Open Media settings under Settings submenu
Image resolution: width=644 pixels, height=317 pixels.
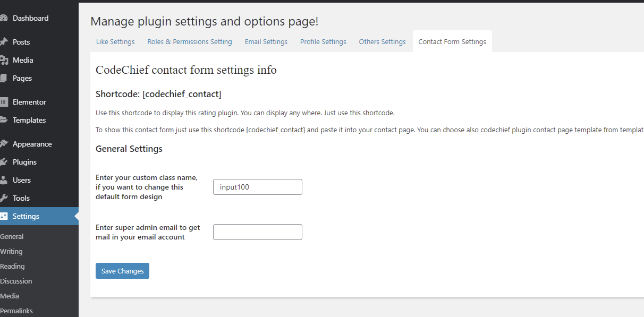[10, 296]
